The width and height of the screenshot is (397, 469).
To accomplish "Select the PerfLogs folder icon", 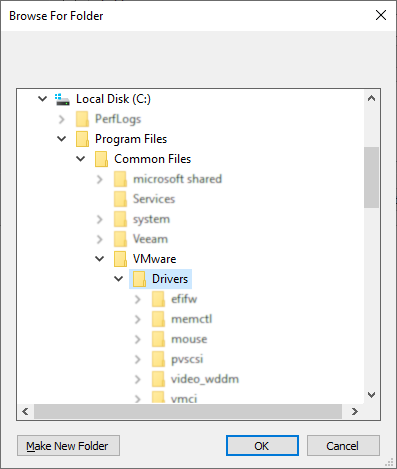I will click(x=82, y=119).
